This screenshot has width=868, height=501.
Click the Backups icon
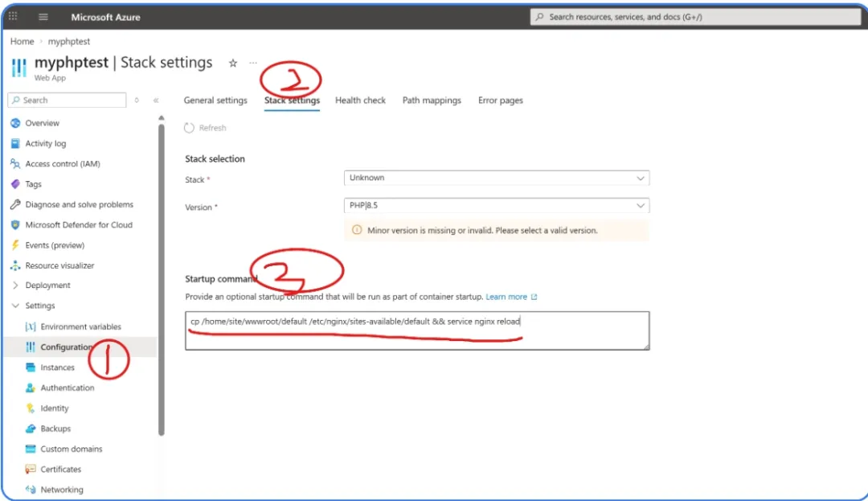pos(31,429)
